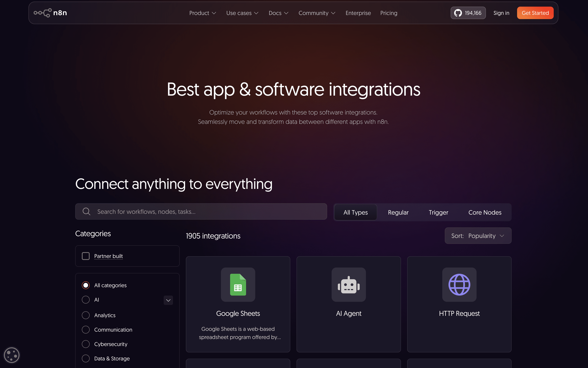Select the Communication category radio button
588x368 pixels.
pos(86,329)
